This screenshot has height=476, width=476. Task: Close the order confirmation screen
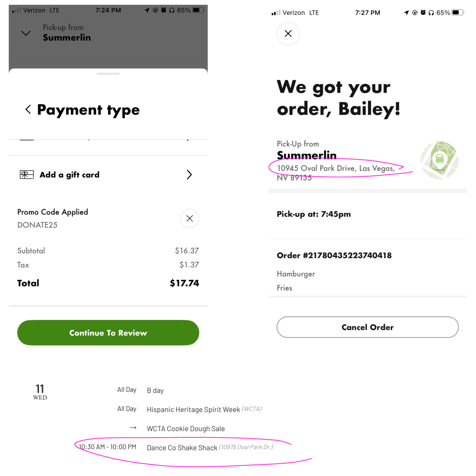(288, 34)
